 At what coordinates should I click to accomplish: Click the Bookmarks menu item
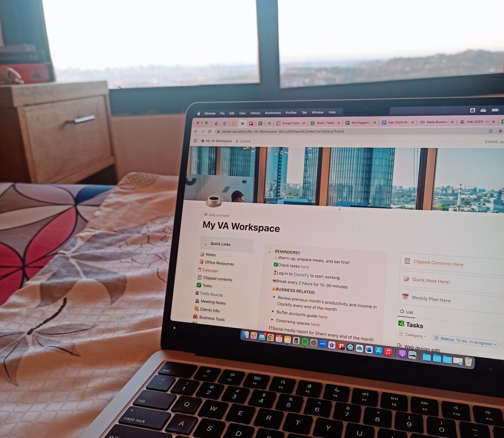tap(273, 112)
